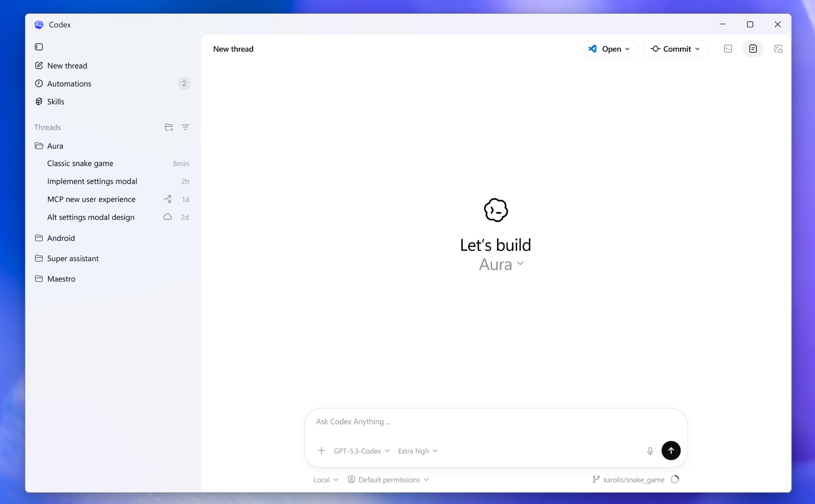The height and width of the screenshot is (504, 815).
Task: Click the New thread title heading
Action: [x=233, y=49]
